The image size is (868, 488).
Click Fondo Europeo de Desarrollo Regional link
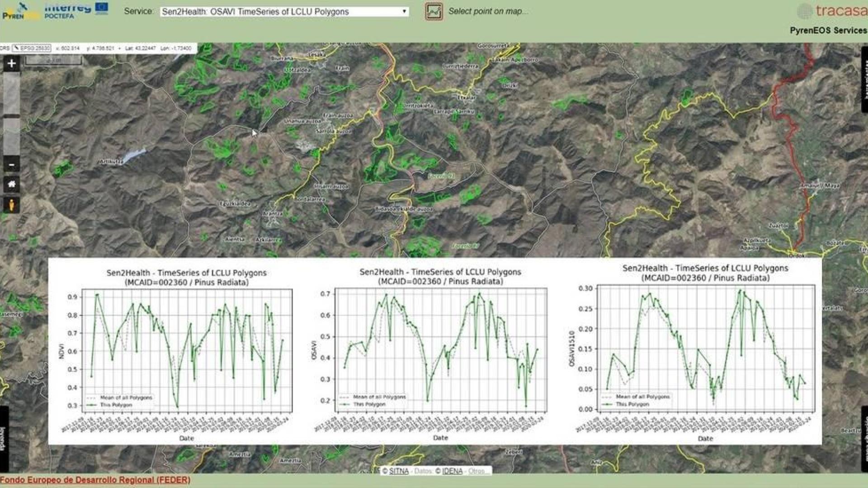tap(95, 480)
